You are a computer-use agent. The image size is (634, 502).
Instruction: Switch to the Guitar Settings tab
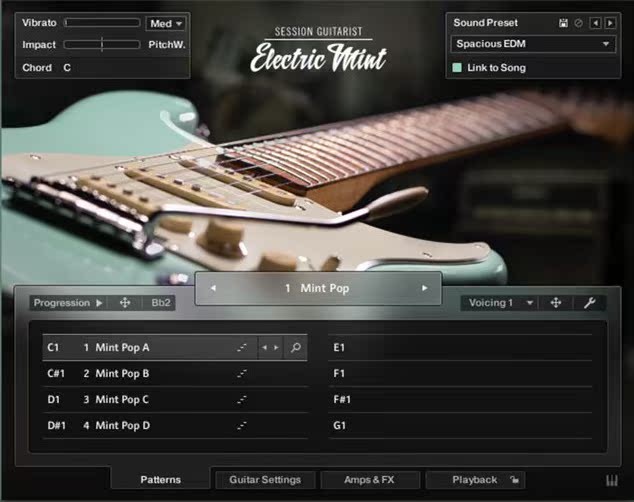pyautogui.click(x=265, y=480)
